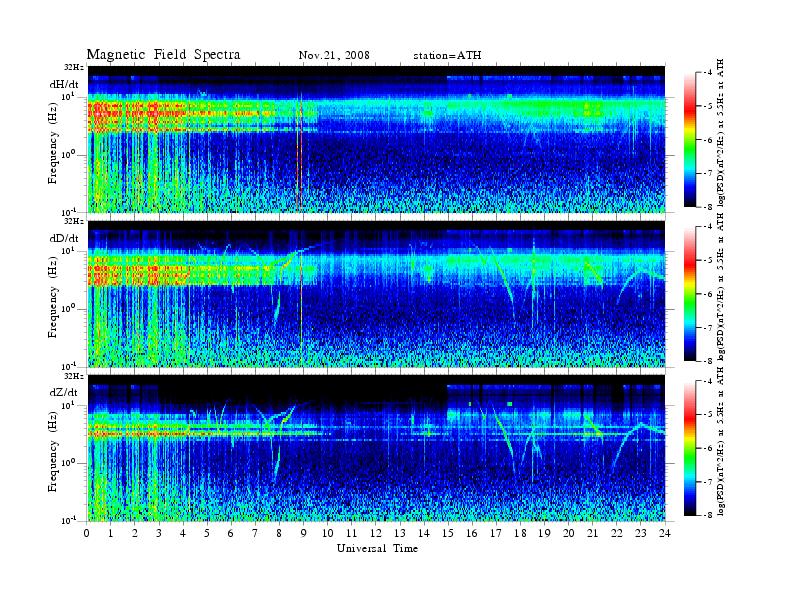Click hour tick label '6' on time axis

(x=231, y=533)
